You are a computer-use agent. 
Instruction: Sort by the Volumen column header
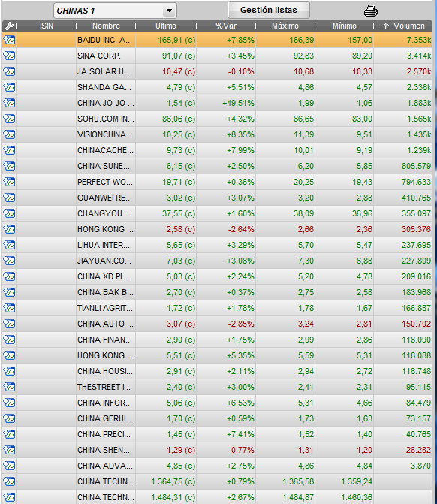pyautogui.click(x=403, y=26)
